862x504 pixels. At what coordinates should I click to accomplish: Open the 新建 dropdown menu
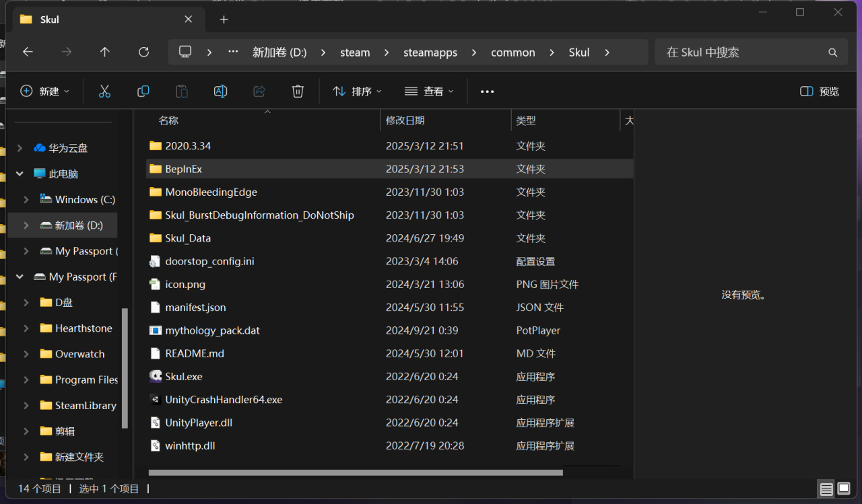(45, 92)
